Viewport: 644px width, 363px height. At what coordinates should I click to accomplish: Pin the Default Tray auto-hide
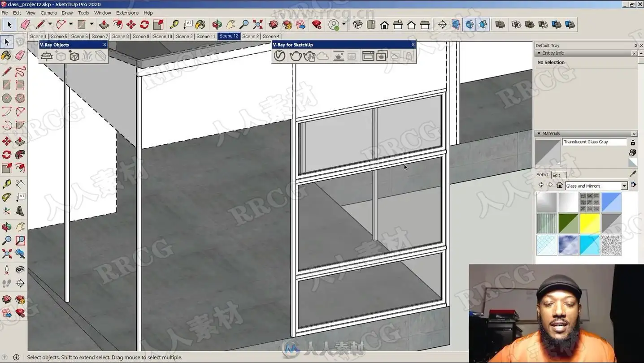635,45
